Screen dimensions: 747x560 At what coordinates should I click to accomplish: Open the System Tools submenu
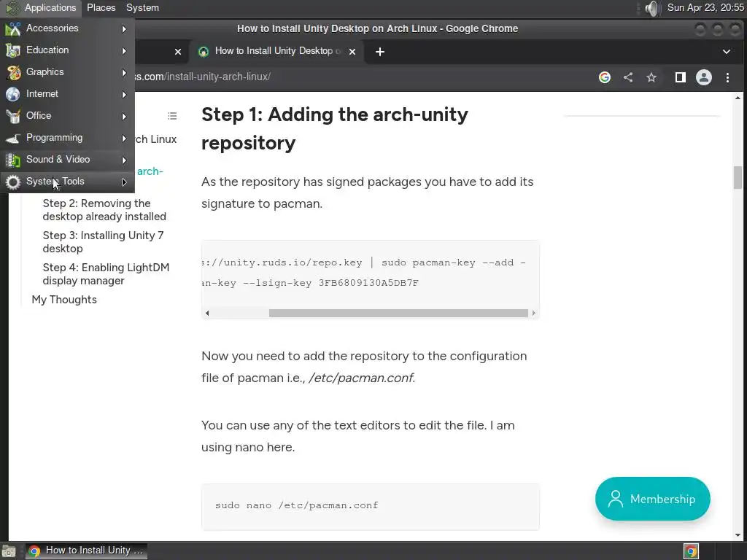point(67,182)
